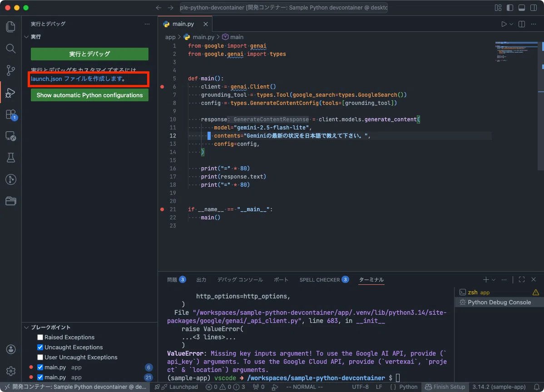Open terminal panel more actions
Viewport: 544px width, 392px height.
tap(504, 280)
